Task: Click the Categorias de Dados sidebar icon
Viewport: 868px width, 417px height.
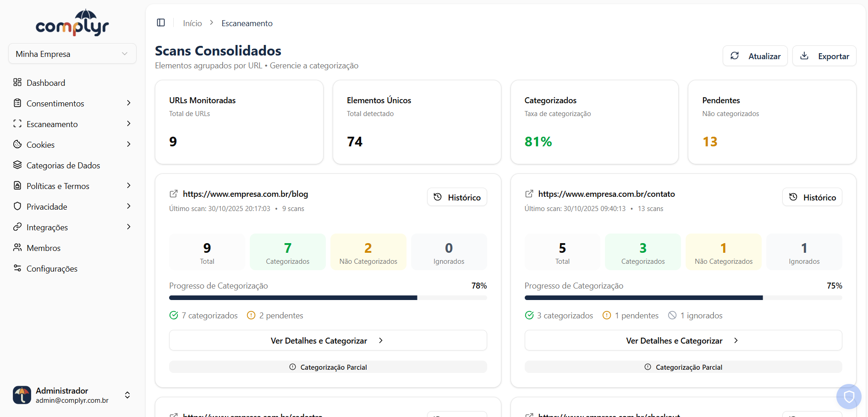Action: point(17,165)
